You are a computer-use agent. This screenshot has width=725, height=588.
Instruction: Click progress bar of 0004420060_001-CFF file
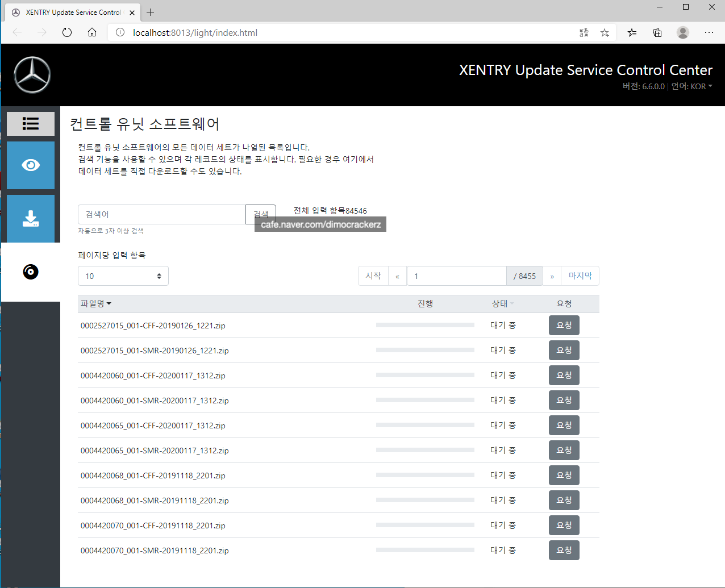(425, 375)
